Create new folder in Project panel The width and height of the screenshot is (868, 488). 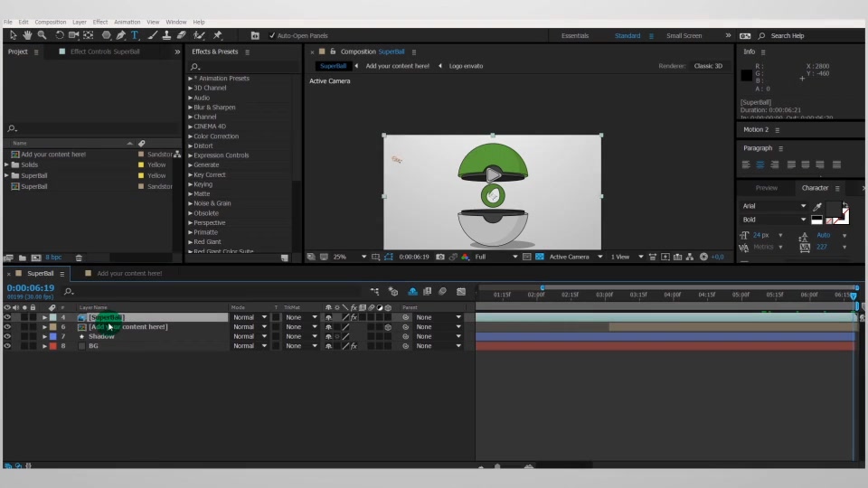tap(22, 258)
